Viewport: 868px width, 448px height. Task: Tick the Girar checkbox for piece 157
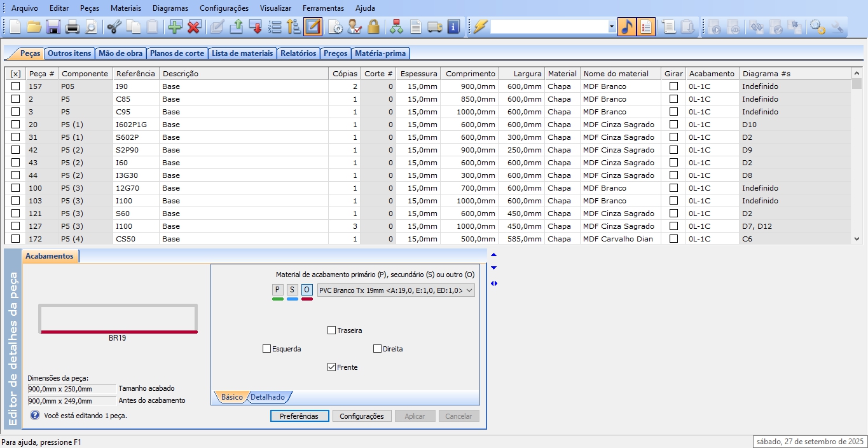click(673, 86)
